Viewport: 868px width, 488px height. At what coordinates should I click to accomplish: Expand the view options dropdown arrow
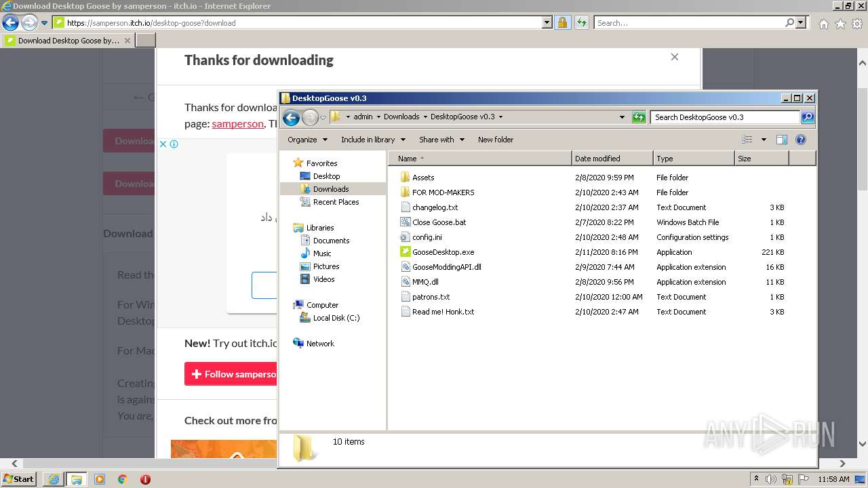(x=763, y=140)
